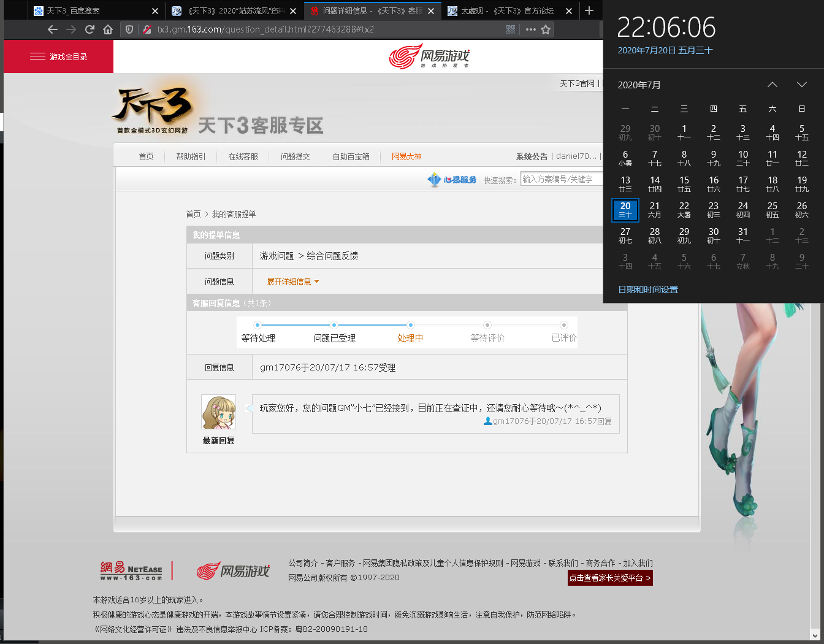Go back with the browser back arrow
Image resolution: width=824 pixels, height=644 pixels.
pyautogui.click(x=53, y=29)
